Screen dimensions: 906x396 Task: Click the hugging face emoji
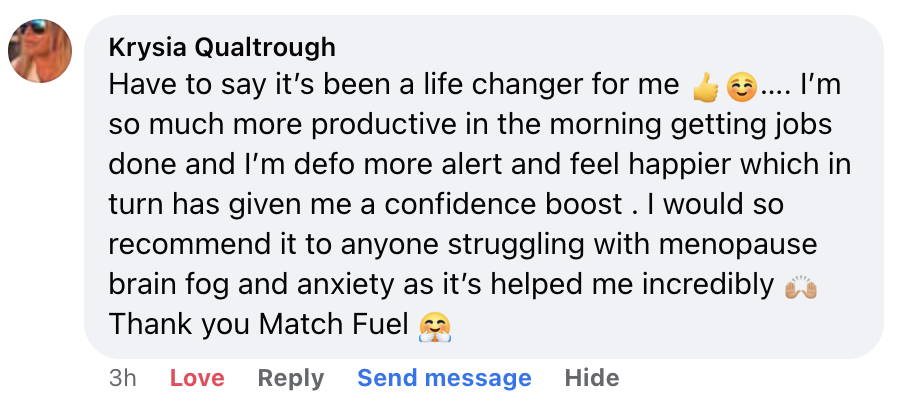(x=435, y=327)
